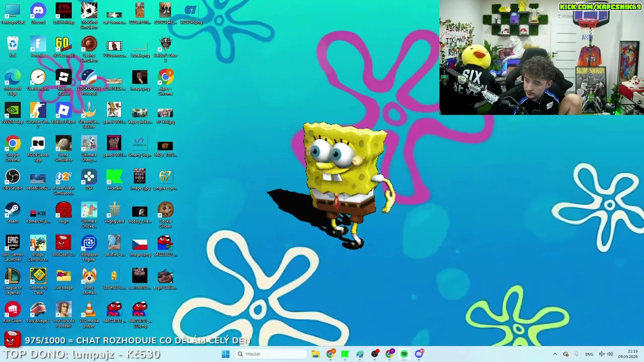Select the Geometry Dash icon
The width and height of the screenshot is (644, 362).
(38, 281)
